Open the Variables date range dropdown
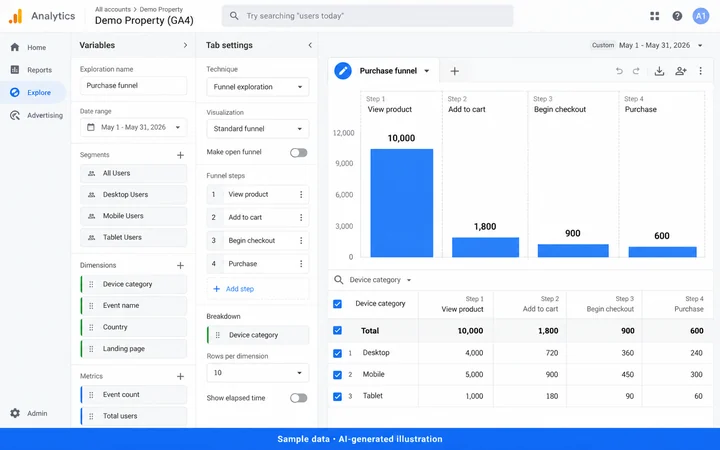Screen dimensions: 720x450 pos(134,127)
